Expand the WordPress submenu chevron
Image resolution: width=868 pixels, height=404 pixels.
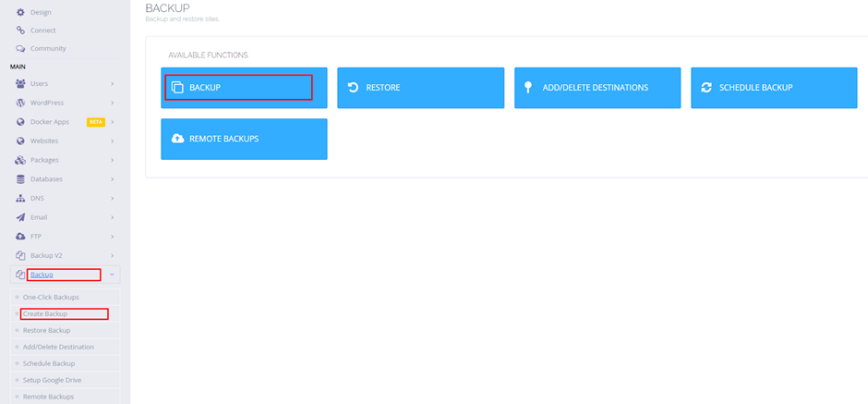[113, 103]
